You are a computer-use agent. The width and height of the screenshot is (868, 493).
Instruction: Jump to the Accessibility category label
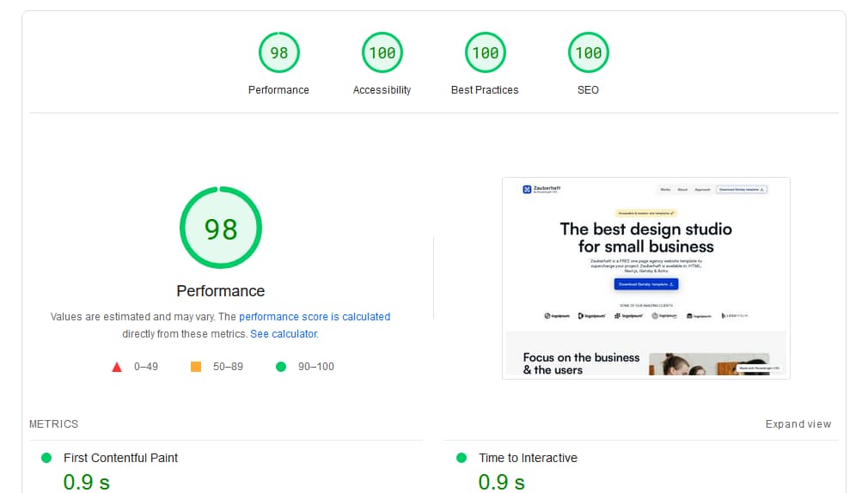(x=382, y=89)
